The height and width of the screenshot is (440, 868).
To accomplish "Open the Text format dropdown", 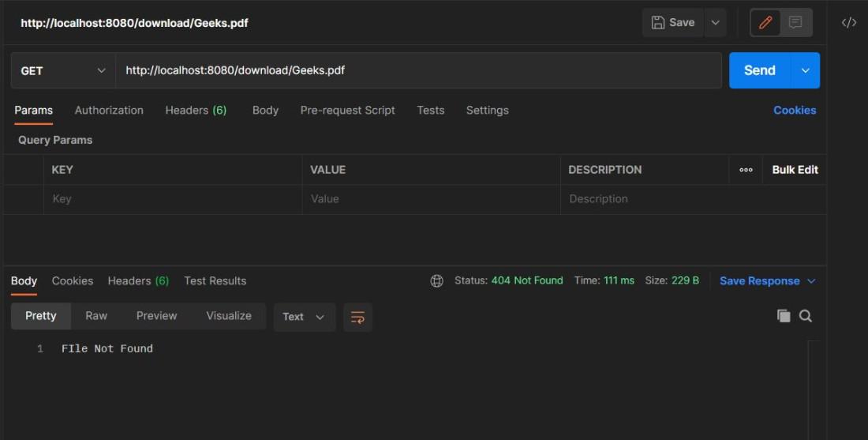I will click(304, 317).
